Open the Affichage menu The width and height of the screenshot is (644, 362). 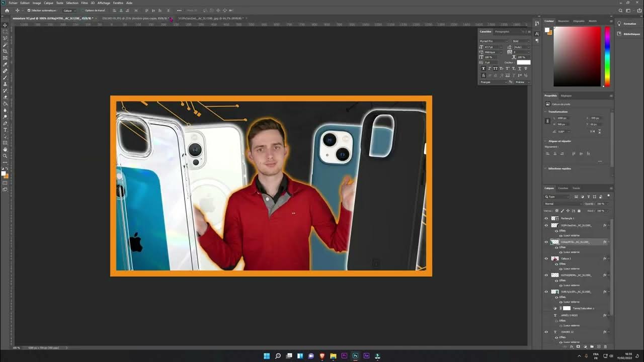(x=104, y=3)
